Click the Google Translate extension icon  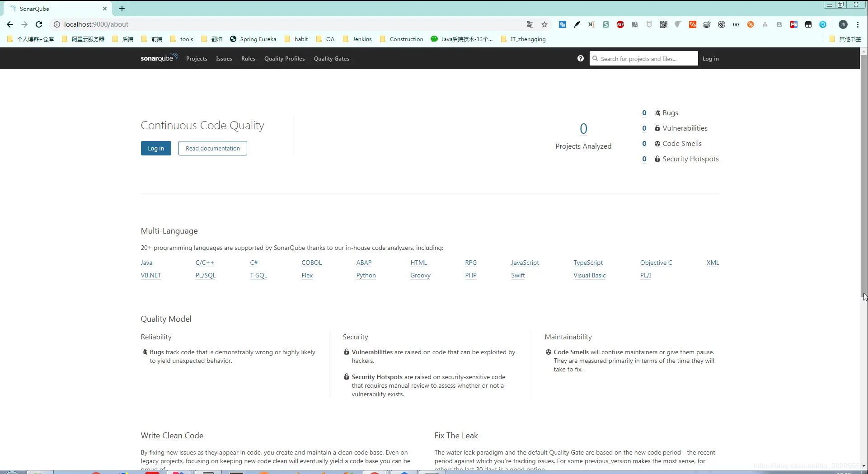[530, 24]
